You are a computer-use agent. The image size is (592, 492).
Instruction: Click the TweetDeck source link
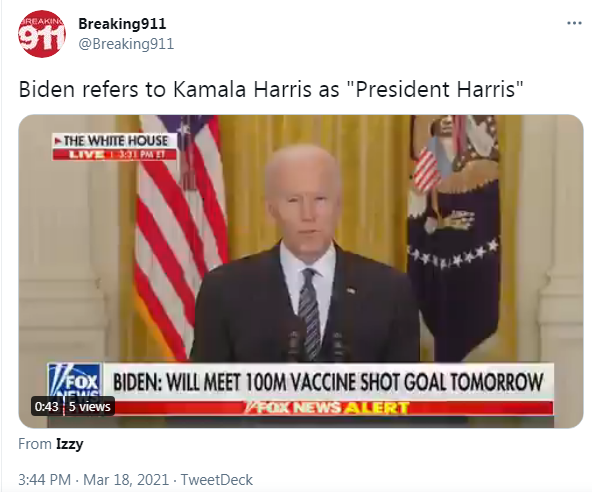point(217,480)
